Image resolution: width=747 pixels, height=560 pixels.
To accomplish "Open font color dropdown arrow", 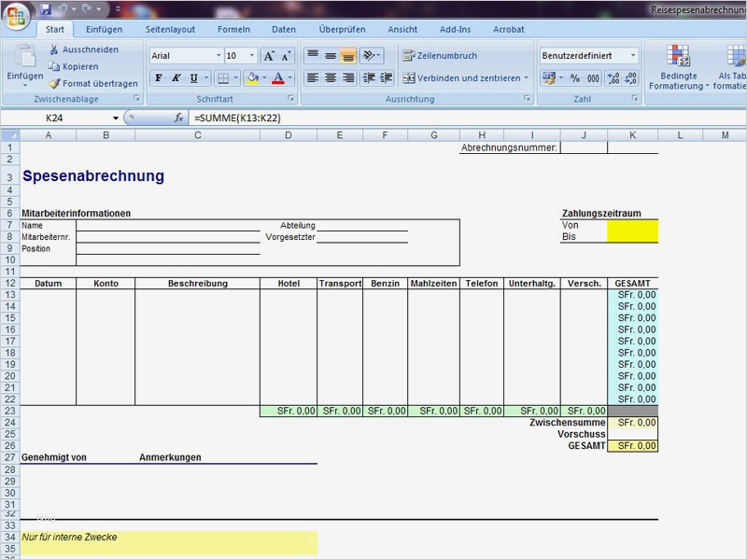I will 290,78.
